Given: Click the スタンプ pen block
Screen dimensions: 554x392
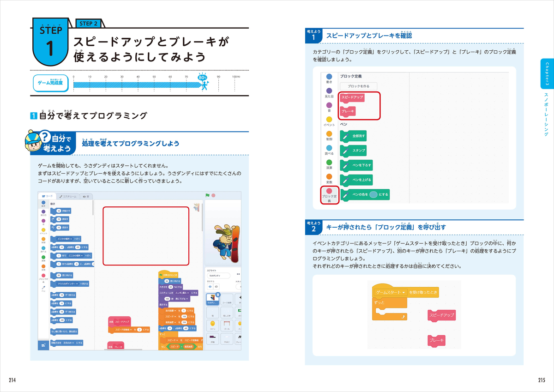Looking at the screenshot, I should point(353,151).
